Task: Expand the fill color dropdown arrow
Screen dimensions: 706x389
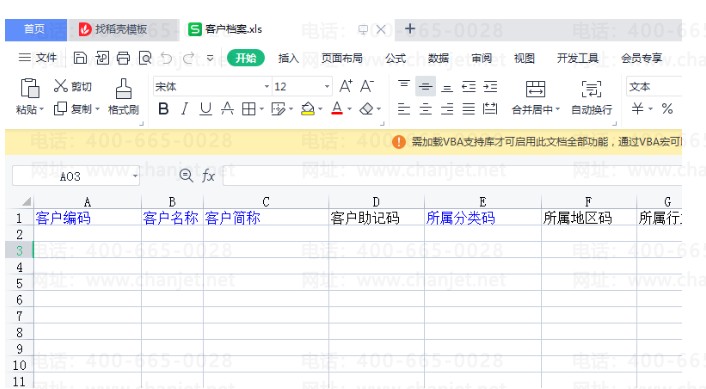Action: (320, 109)
